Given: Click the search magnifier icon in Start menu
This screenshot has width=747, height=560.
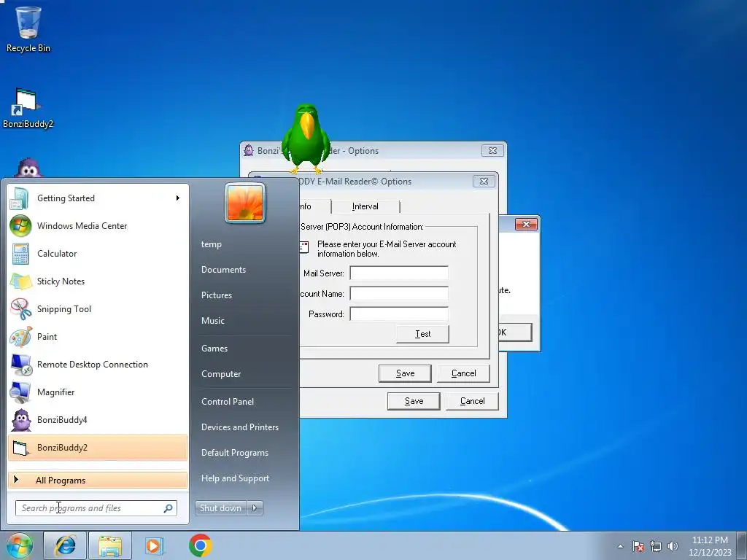Looking at the screenshot, I should coord(169,508).
